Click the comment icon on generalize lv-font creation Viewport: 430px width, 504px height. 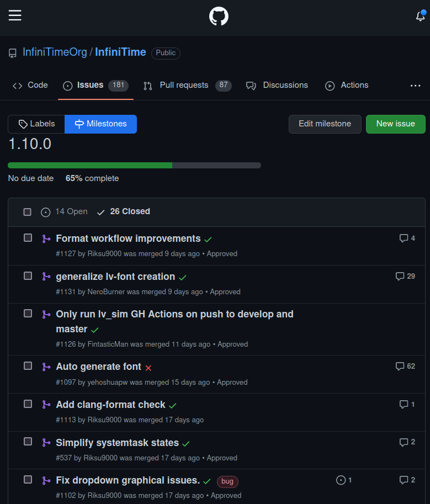[400, 276]
